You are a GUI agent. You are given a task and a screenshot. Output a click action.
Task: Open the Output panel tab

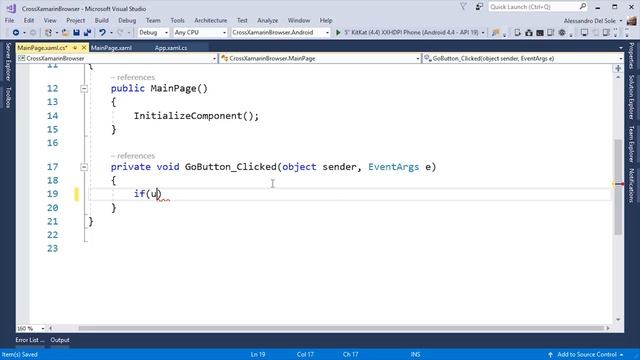[x=60, y=340]
